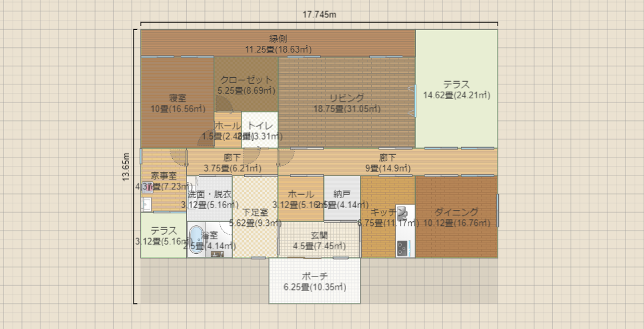Click the リビング room label
The width and height of the screenshot is (644, 329).
(x=347, y=98)
